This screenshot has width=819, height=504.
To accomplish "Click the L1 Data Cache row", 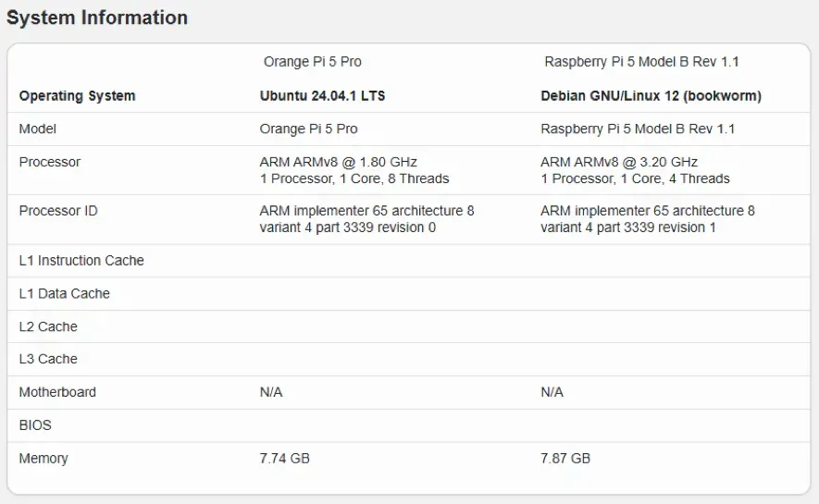I will click(x=408, y=294).
